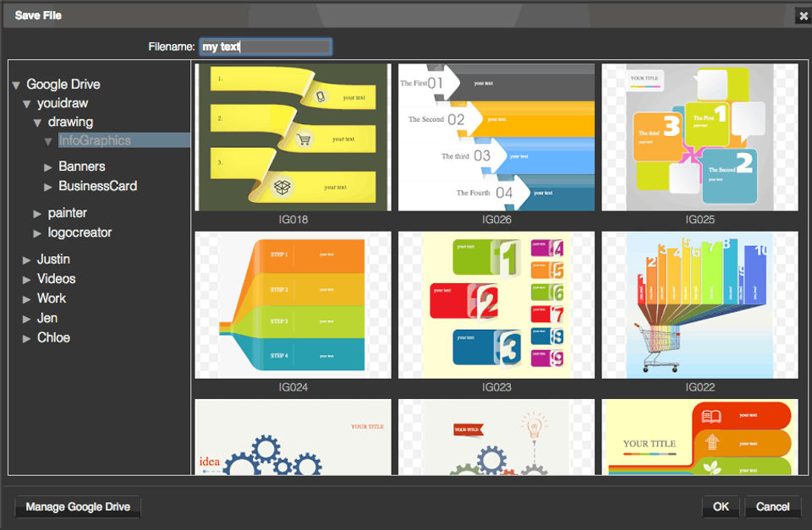Click the IG025 file name label

(700, 220)
